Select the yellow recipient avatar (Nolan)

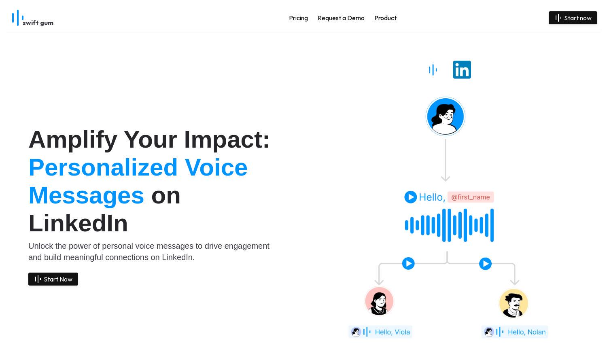(x=514, y=303)
